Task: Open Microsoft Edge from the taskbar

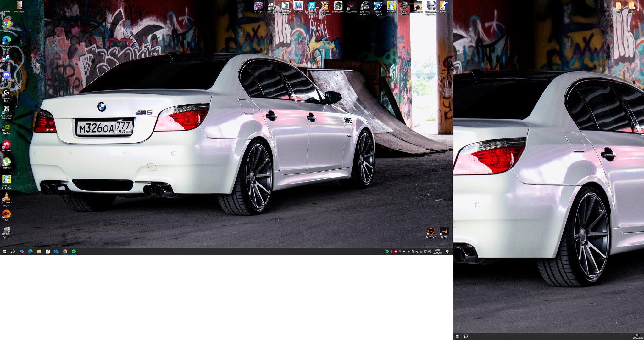Action: click(31, 252)
